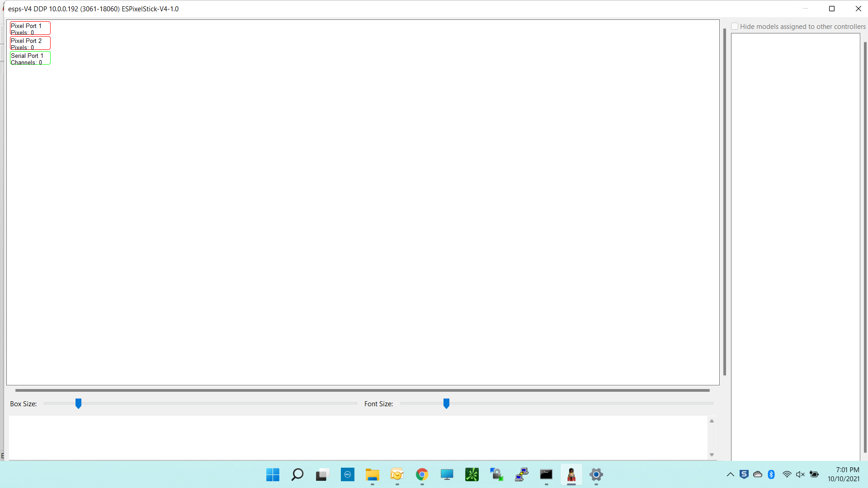The image size is (868, 488).
Task: Open the taskbar Search icon
Action: coord(297,474)
